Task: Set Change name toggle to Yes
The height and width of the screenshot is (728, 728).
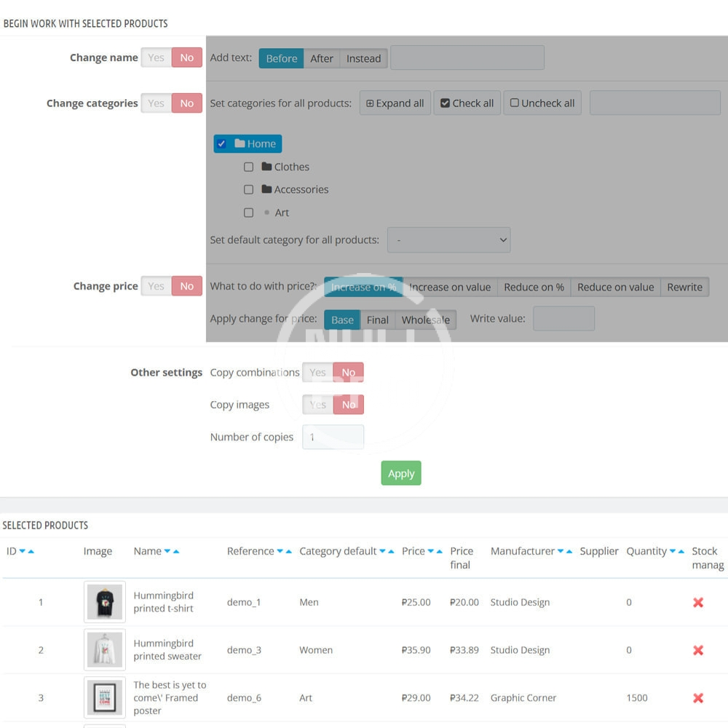Action: (x=156, y=58)
